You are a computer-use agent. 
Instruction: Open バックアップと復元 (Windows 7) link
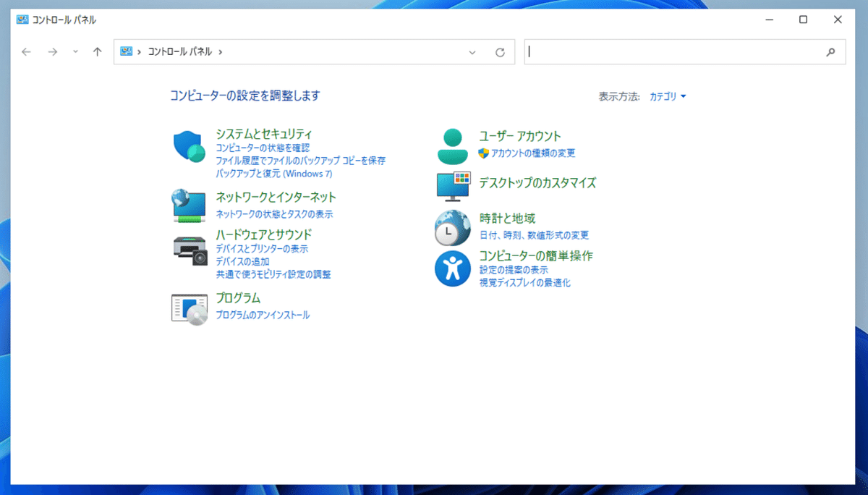pos(274,174)
